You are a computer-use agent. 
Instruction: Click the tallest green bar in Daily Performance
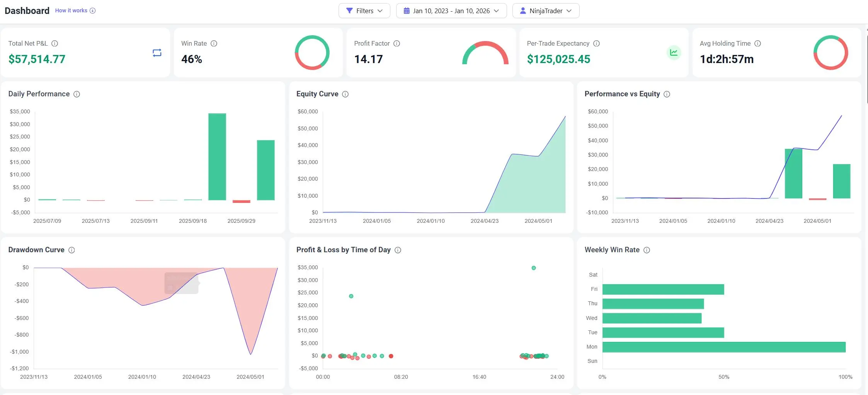217,157
